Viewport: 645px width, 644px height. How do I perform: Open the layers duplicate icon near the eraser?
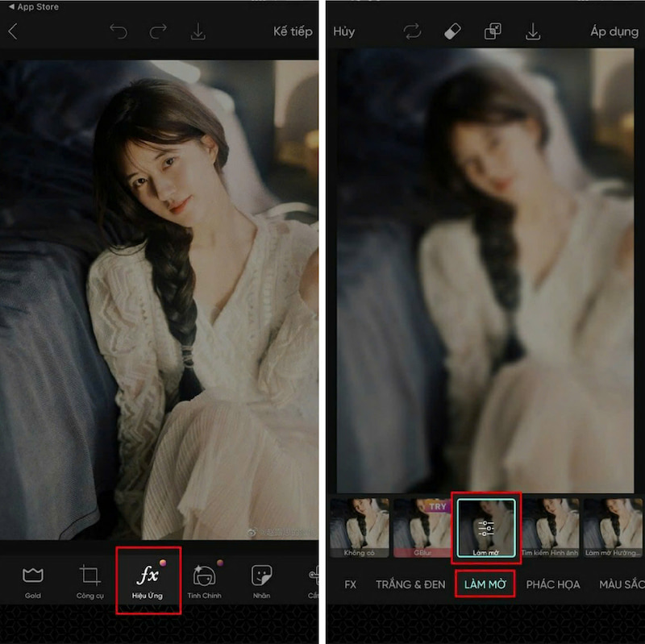click(x=494, y=31)
